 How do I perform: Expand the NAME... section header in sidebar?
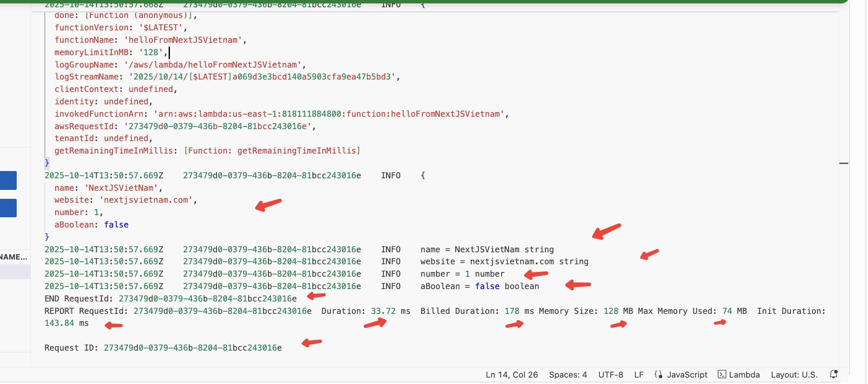(x=14, y=257)
